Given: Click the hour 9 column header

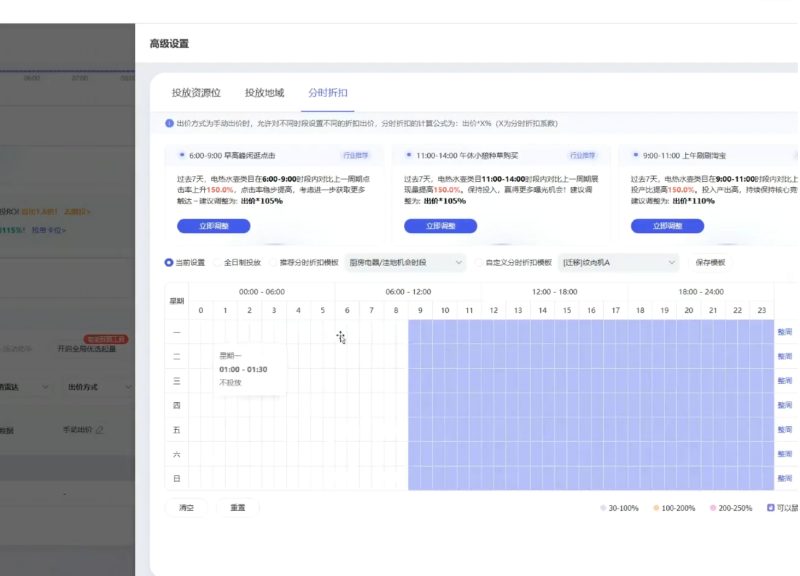Looking at the screenshot, I should pos(420,310).
